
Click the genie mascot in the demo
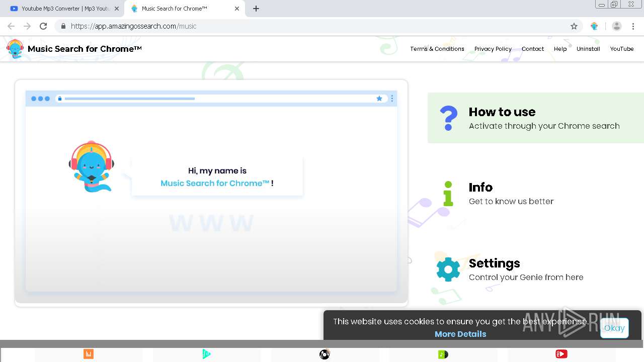pos(92,166)
